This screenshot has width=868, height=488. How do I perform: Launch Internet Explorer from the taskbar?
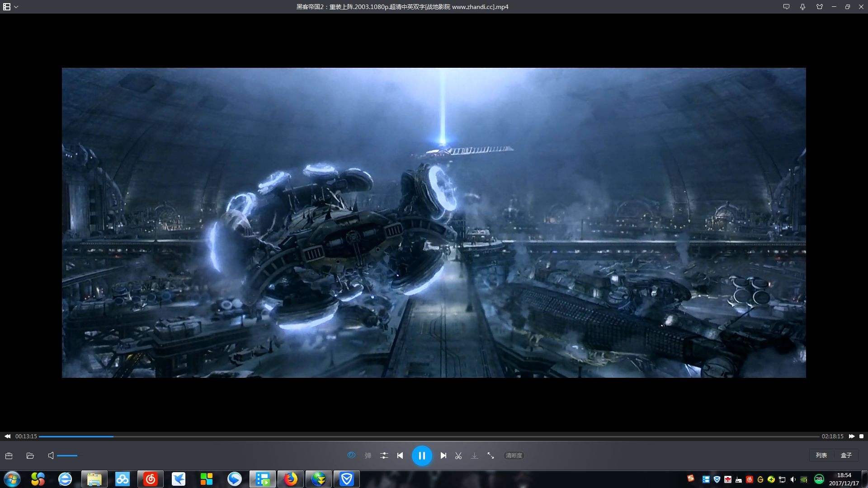coord(65,479)
